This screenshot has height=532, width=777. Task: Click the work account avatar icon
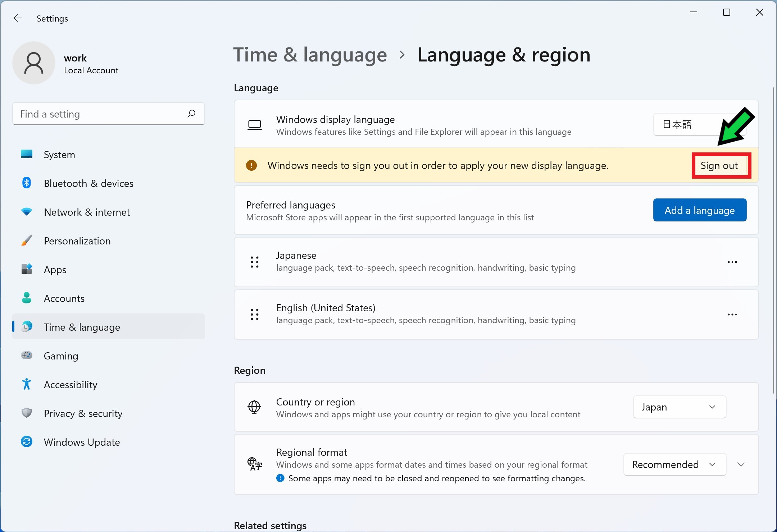pyautogui.click(x=34, y=63)
